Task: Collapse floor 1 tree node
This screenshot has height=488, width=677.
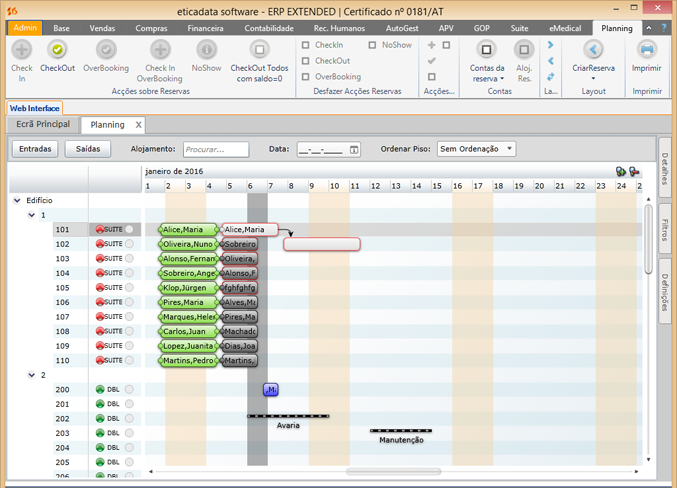Action: (31, 215)
